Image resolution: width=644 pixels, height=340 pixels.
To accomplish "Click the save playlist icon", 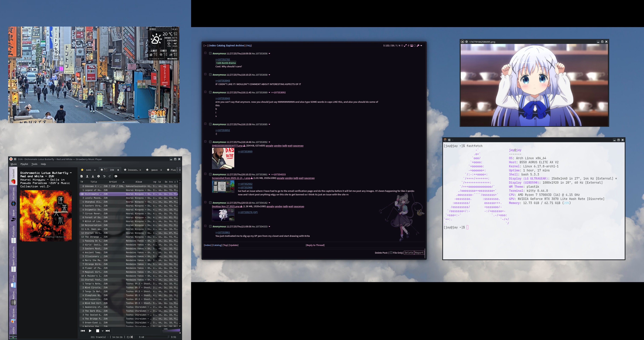I will pos(93,176).
